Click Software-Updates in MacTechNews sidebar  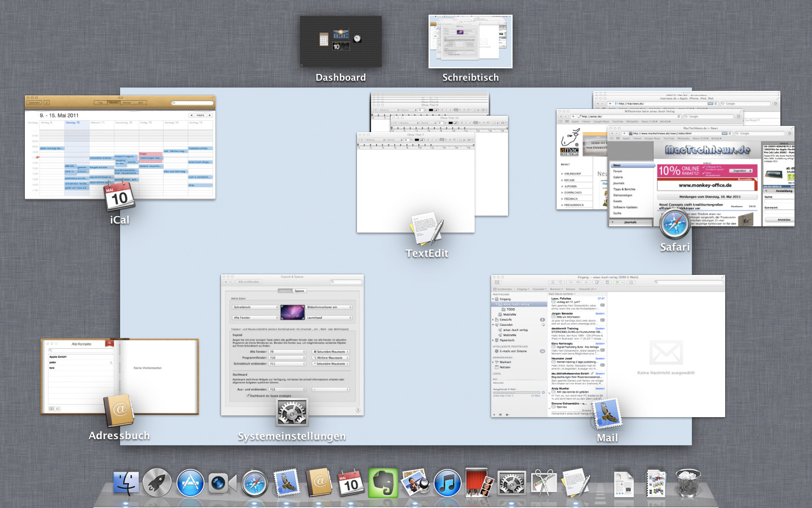(x=625, y=207)
